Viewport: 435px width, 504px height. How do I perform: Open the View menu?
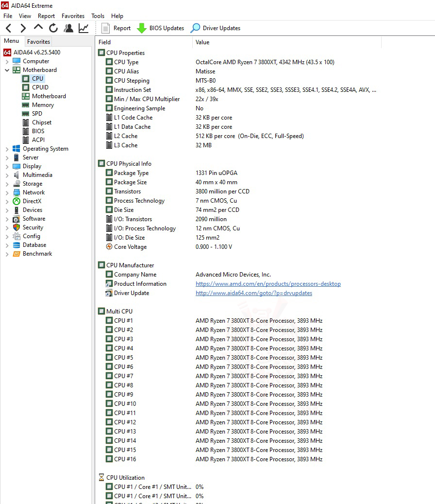[x=25, y=16]
